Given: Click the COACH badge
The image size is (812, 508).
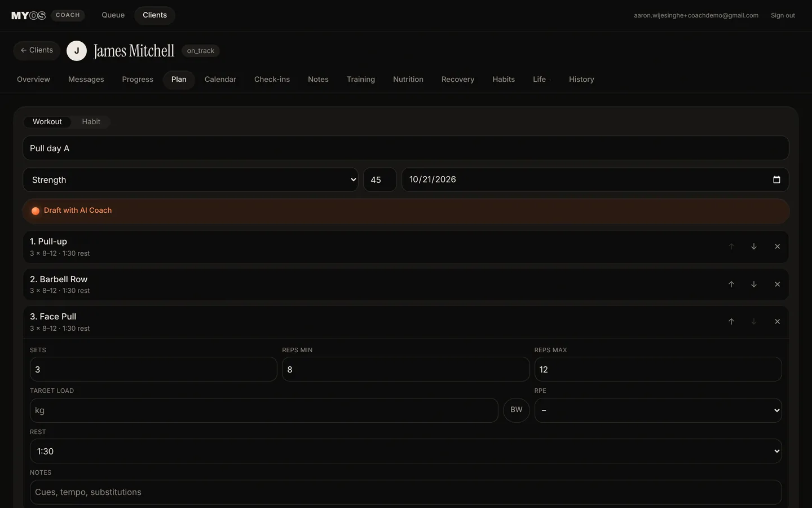Looking at the screenshot, I should (x=68, y=15).
